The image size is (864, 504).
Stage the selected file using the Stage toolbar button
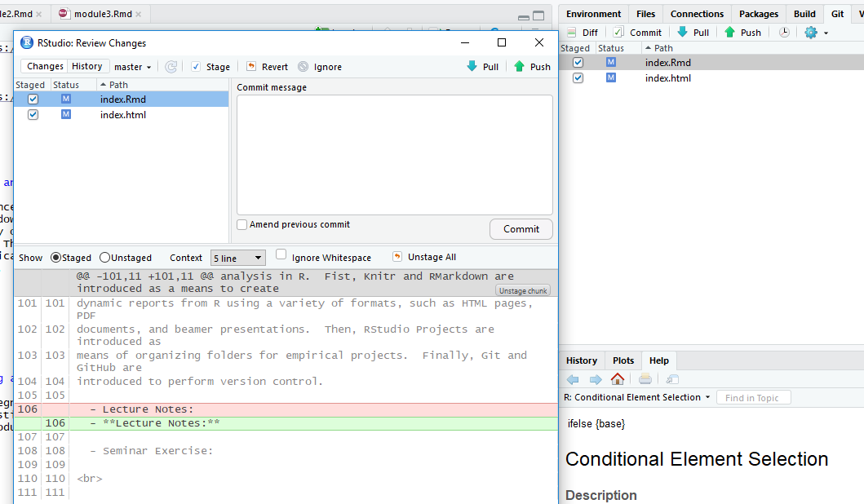tap(210, 67)
